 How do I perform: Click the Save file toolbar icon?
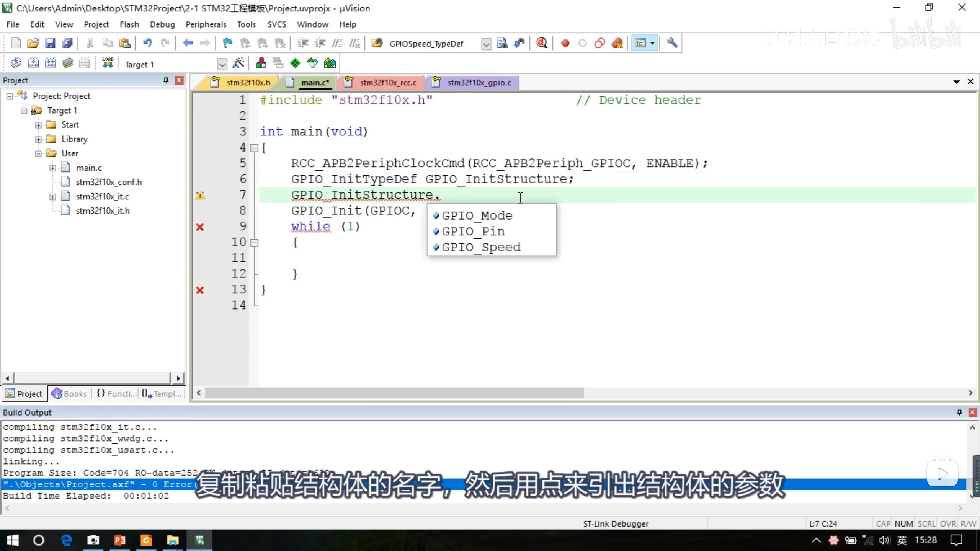pos(50,43)
